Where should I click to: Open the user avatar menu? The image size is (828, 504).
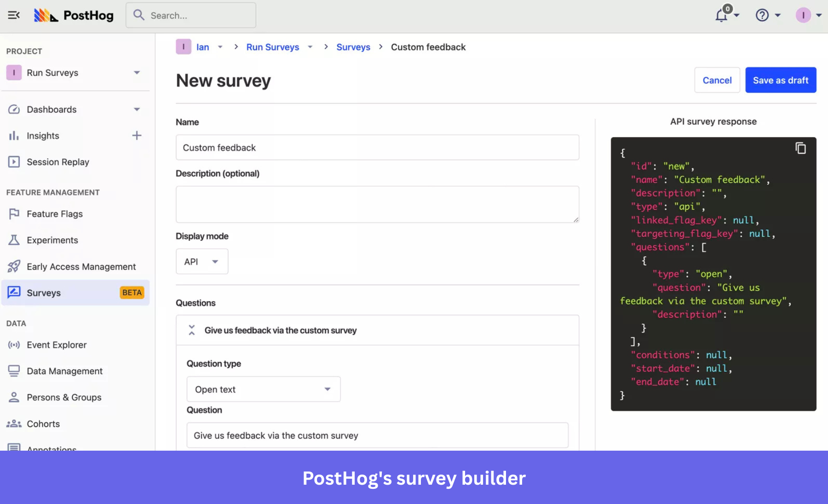point(803,15)
